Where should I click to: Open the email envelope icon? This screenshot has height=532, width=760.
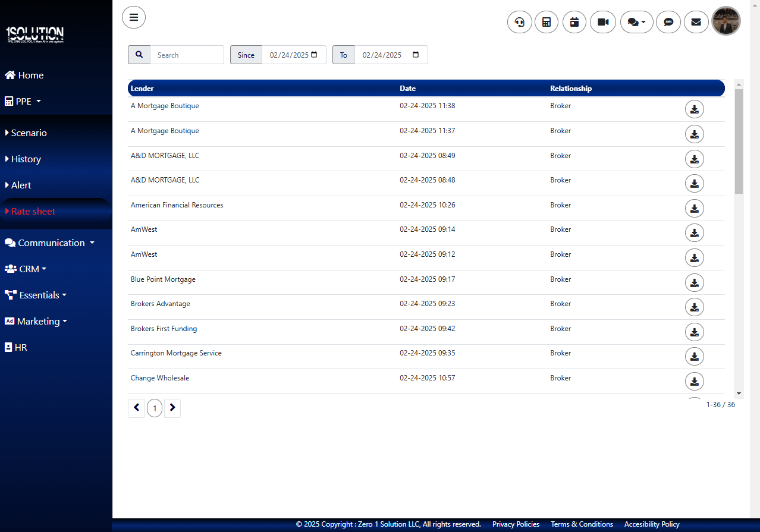coord(696,23)
